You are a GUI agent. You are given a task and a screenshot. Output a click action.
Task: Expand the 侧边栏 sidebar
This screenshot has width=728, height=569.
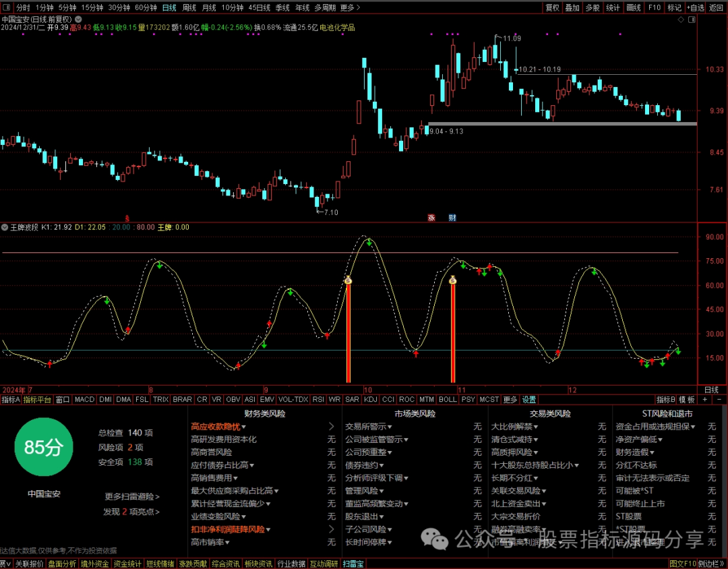(711, 564)
